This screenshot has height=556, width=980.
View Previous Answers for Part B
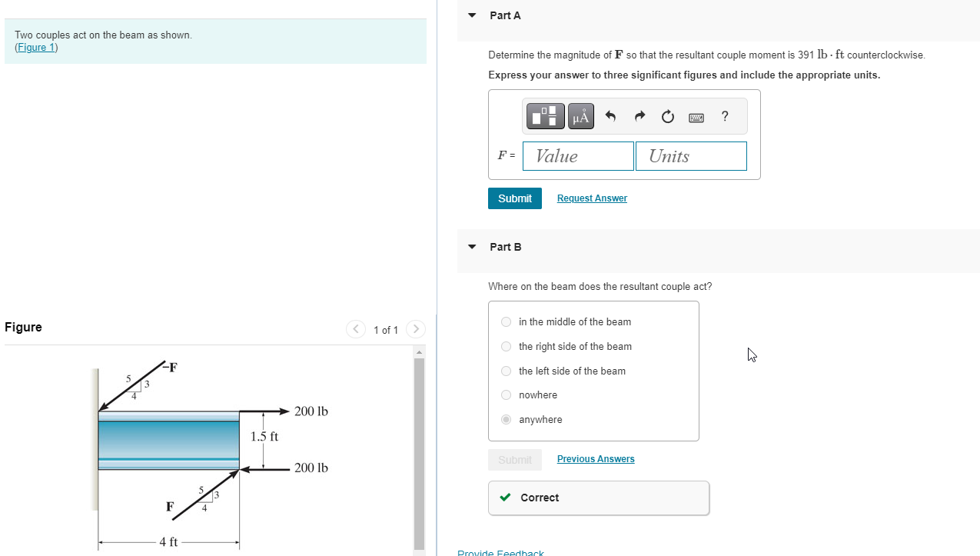[595, 458]
